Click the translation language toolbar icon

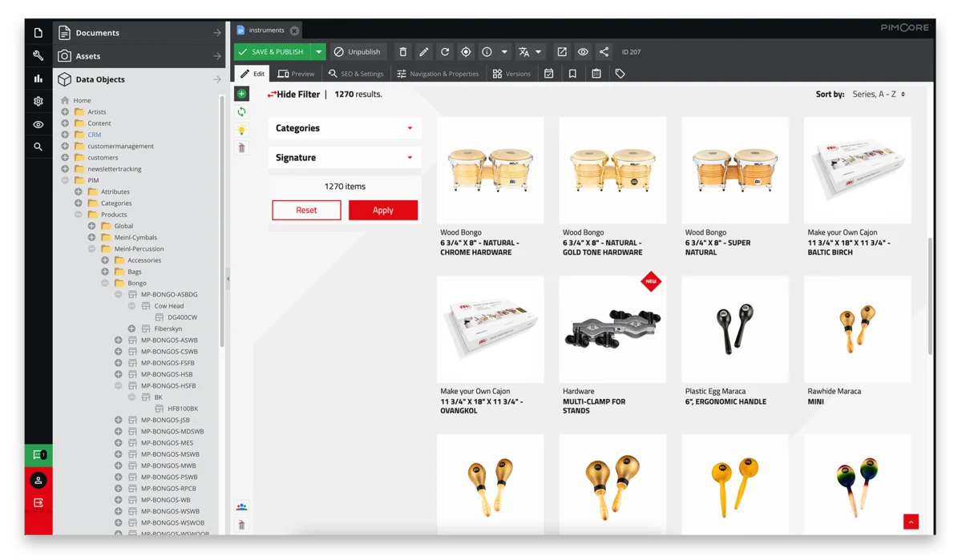point(523,52)
